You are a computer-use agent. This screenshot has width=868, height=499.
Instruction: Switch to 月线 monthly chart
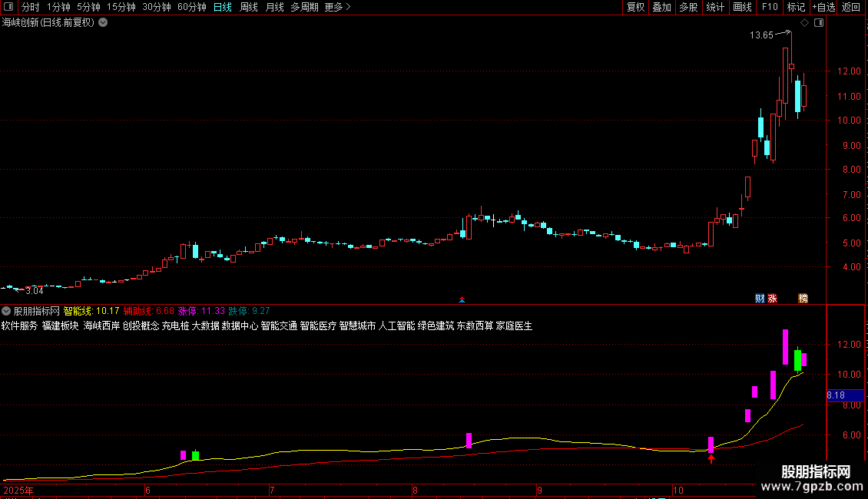point(274,7)
